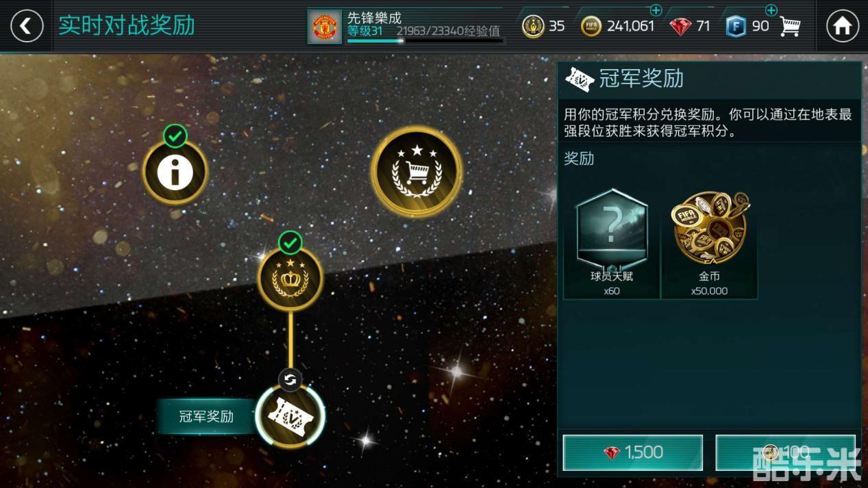Select the champion ticket node
This screenshot has width=868, height=488.
point(290,415)
